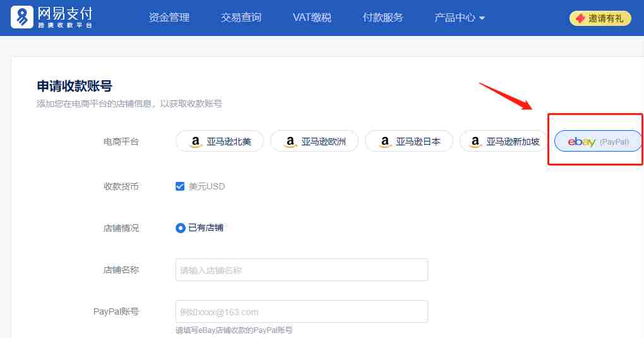Click the 收款货币 label
The image size is (644, 338).
[x=121, y=186]
